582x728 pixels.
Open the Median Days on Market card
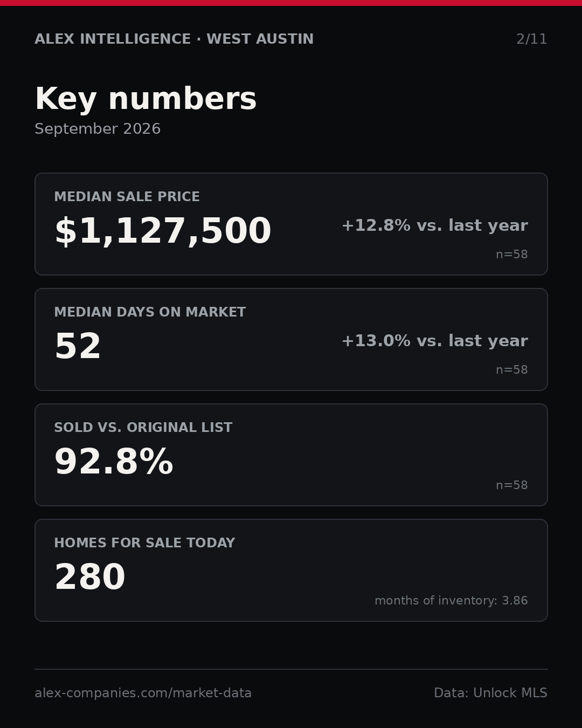(291, 339)
